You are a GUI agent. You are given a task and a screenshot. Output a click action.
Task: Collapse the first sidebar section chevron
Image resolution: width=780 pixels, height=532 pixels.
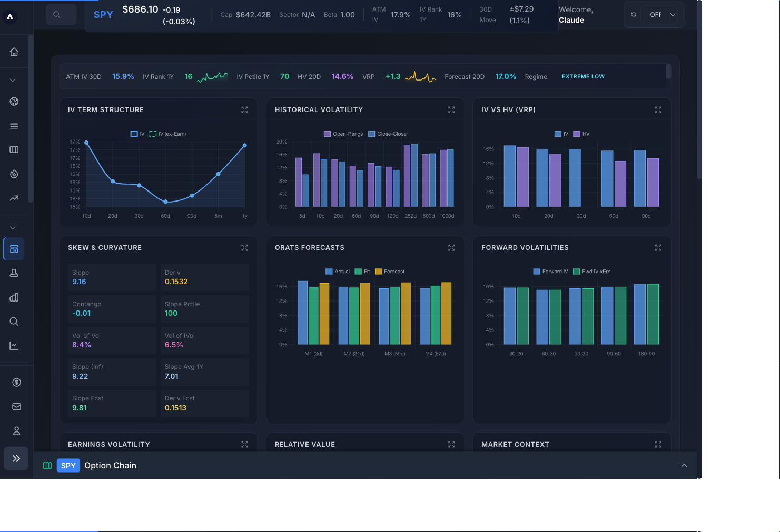tap(13, 80)
